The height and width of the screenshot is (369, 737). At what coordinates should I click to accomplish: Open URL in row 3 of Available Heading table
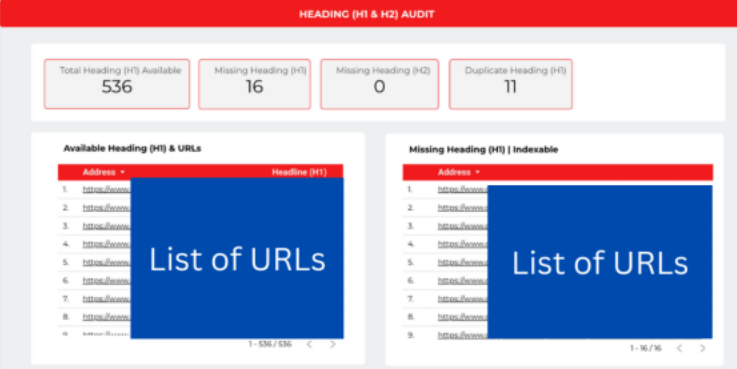click(107, 226)
